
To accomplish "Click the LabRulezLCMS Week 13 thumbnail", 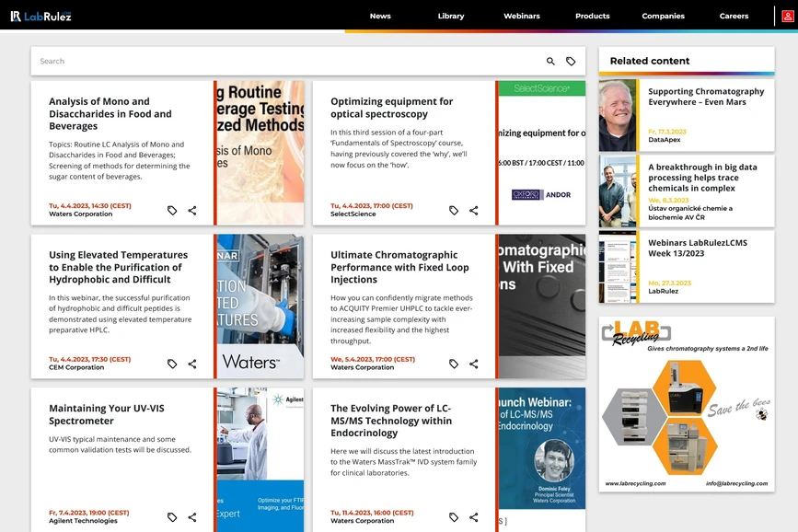I will (x=618, y=267).
